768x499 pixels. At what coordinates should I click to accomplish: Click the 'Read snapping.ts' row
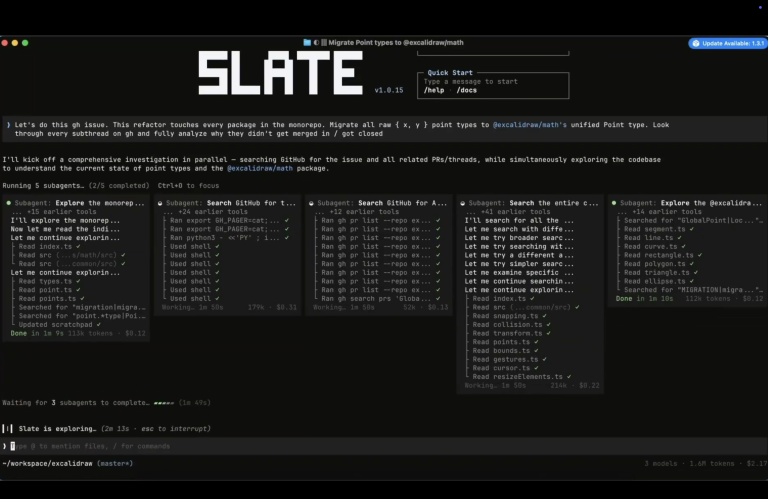509,316
